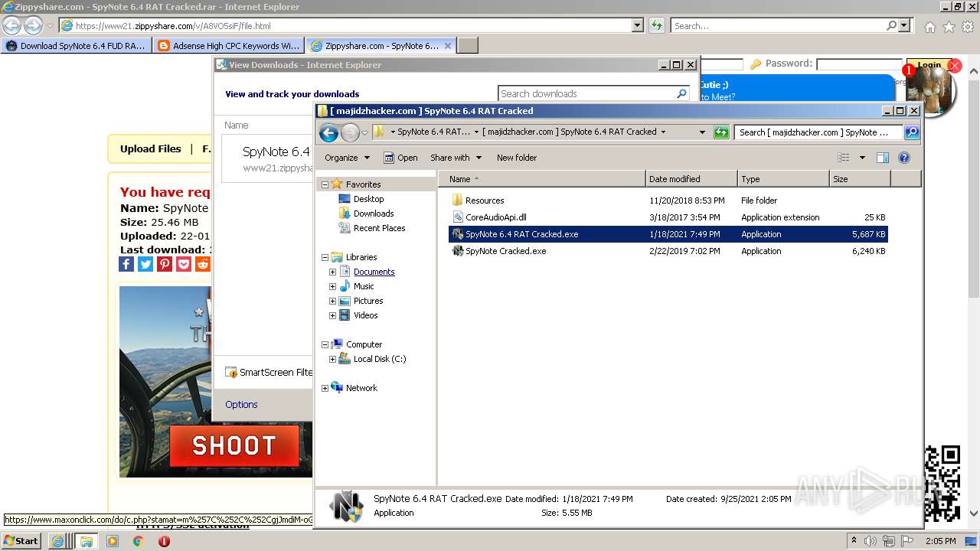Screen dimensions: 980x551
Task: Open the Share with dropdown menu
Action: pyautogui.click(x=456, y=158)
